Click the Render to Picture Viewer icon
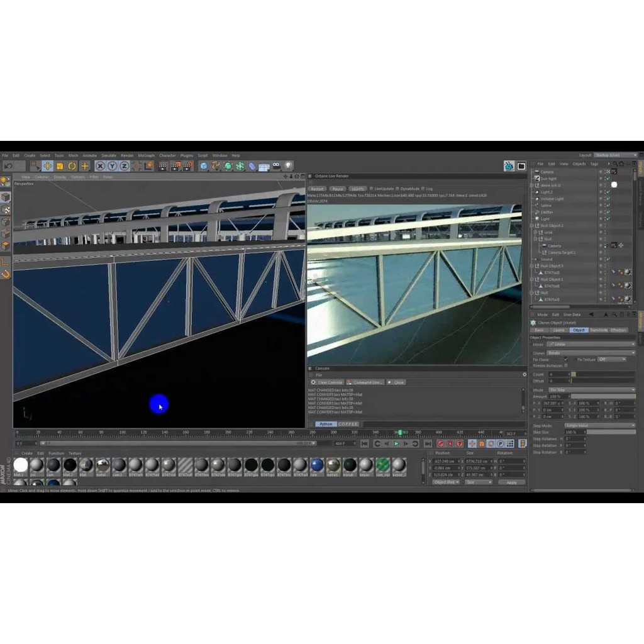 [x=174, y=166]
